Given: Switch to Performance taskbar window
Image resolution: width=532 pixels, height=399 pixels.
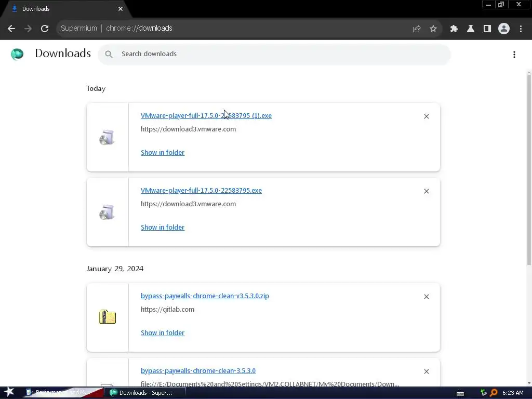Looking at the screenshot, I should (63, 393).
